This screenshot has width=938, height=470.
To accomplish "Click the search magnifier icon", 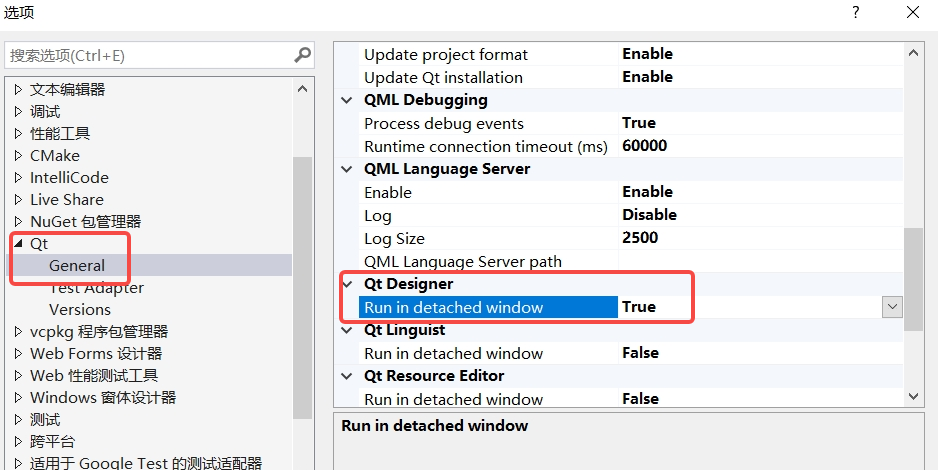I will (x=303, y=55).
